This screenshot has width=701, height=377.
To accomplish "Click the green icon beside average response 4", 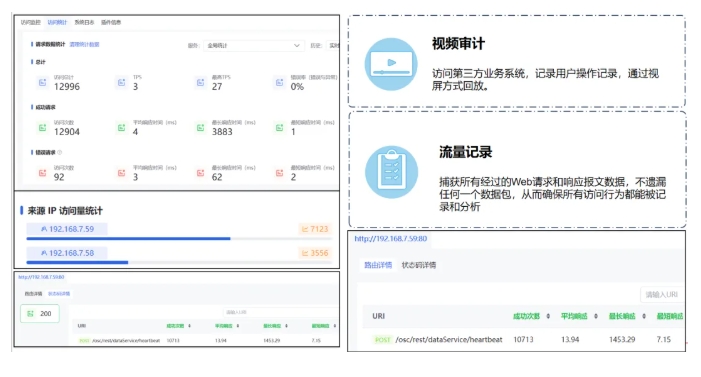I will (x=122, y=128).
